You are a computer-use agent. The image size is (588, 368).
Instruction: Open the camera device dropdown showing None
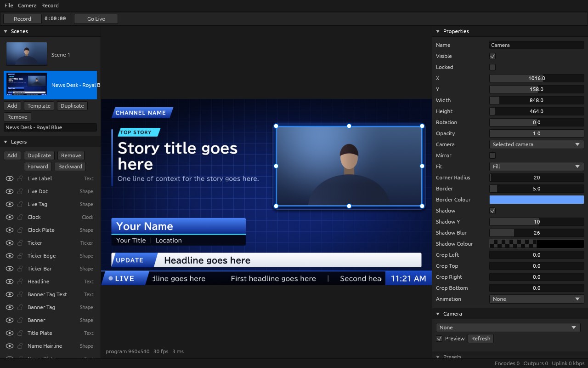[x=508, y=328]
